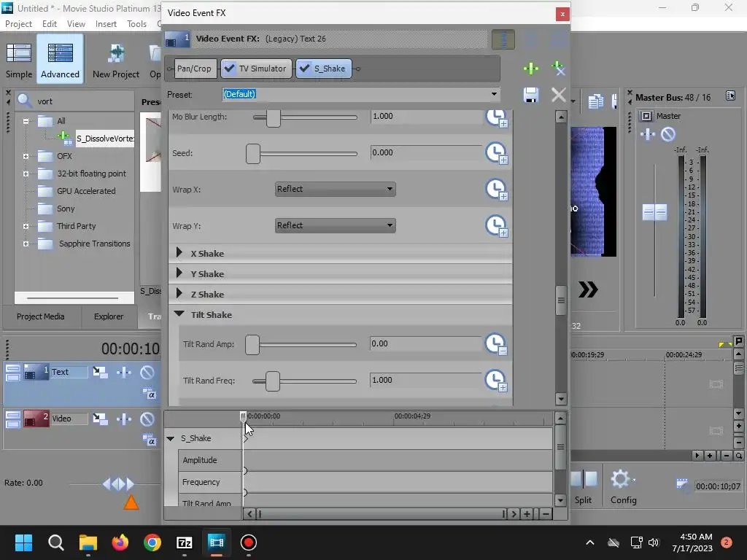
Task: Open the Wrap X Reflect dropdown
Action: 336,189
